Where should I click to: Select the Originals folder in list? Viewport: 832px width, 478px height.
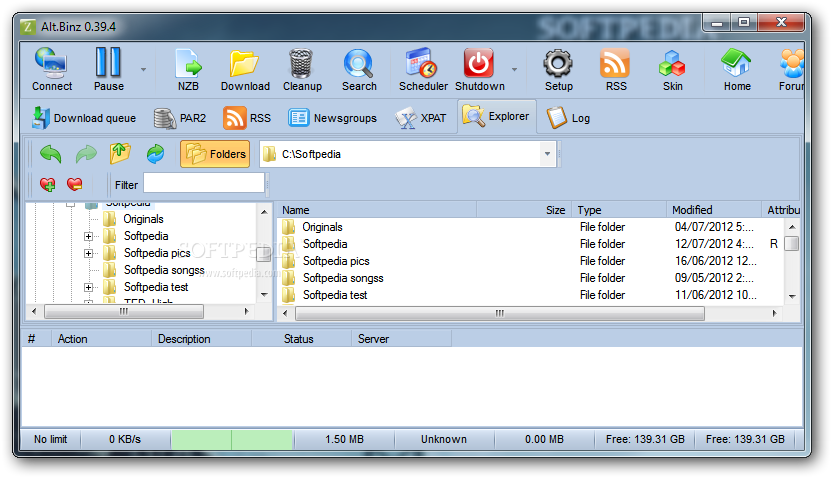[322, 227]
